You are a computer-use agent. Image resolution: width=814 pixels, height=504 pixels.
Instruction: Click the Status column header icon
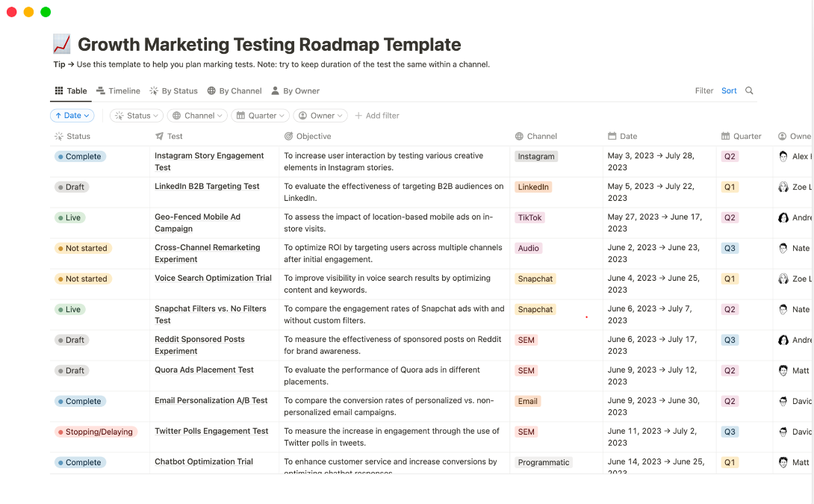(x=59, y=137)
